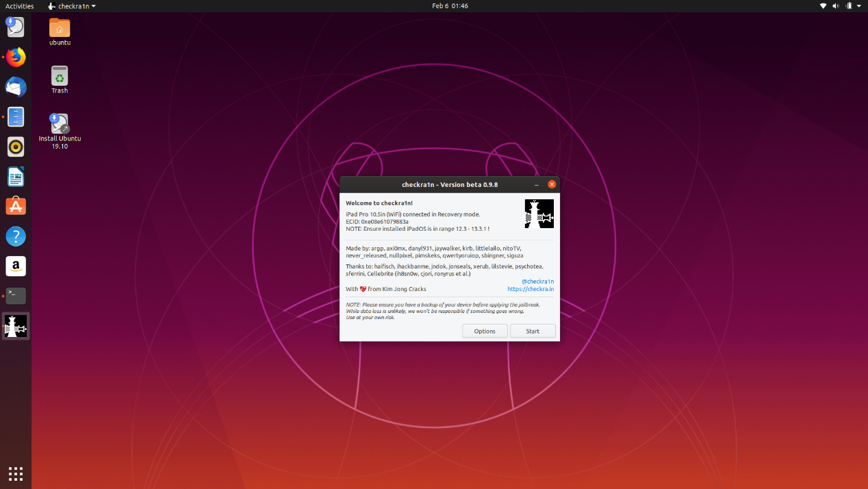Open the Thunderbird mail icon in the dock
This screenshot has height=489, width=868.
(15, 87)
